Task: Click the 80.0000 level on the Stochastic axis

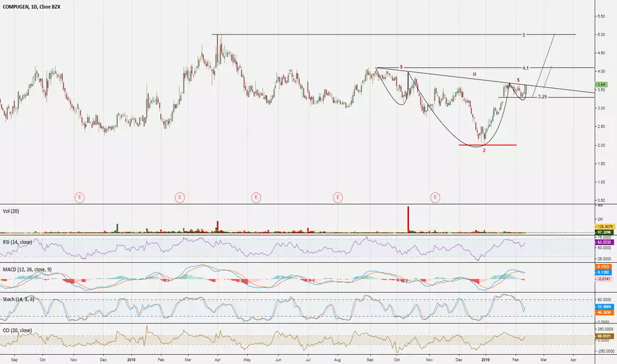Action: click(x=605, y=300)
